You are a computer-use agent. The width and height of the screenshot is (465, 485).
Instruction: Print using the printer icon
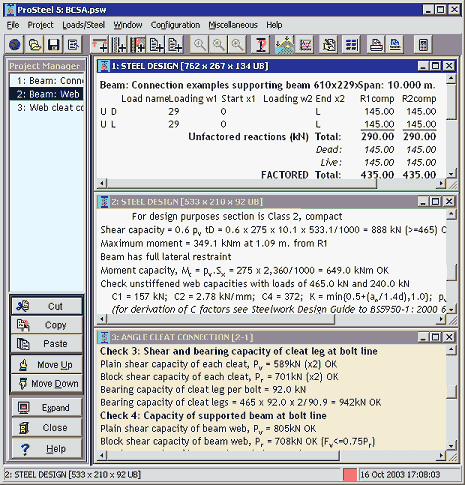click(x=376, y=44)
